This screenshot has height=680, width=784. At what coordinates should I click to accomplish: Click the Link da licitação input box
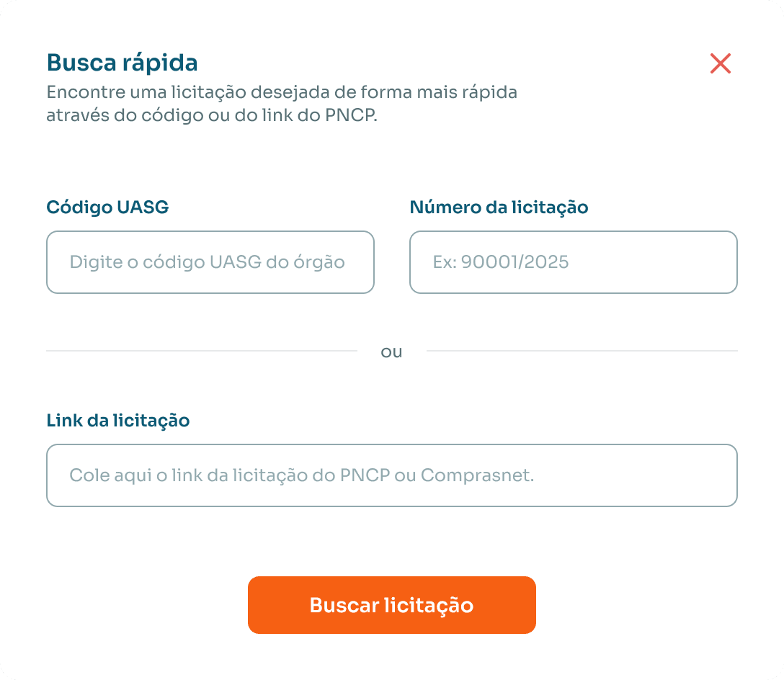[391, 475]
